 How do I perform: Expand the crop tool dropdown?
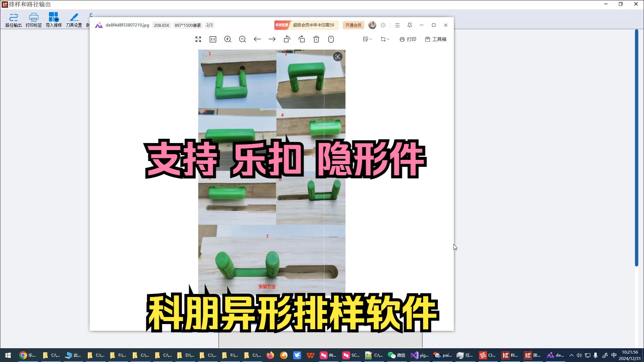385,39
